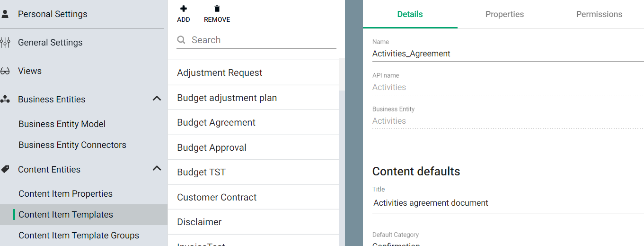Image resolution: width=644 pixels, height=246 pixels.
Task: Switch to the Properties tab
Action: tap(504, 14)
